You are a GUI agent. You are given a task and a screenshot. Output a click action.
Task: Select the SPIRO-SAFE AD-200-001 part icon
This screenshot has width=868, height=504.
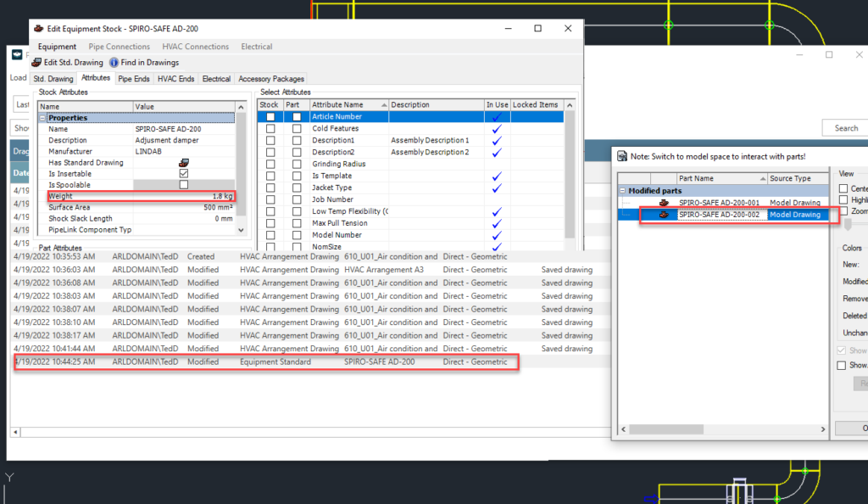point(663,203)
